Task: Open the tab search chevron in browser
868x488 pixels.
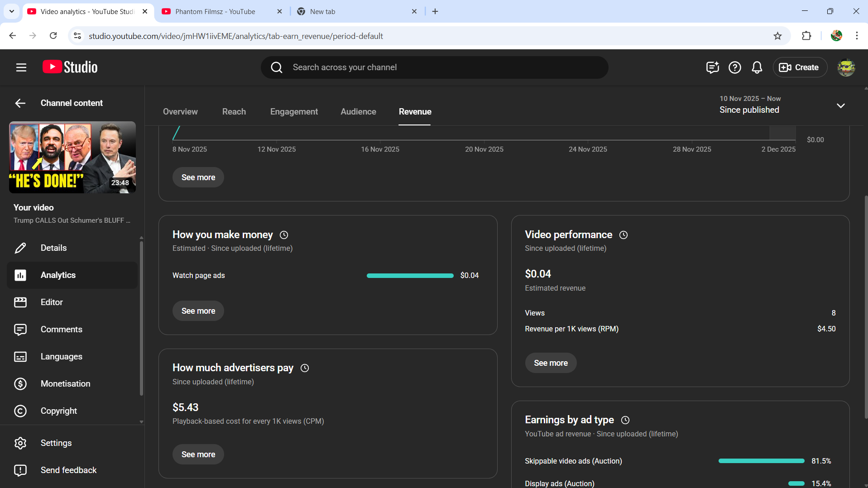Action: click(x=12, y=11)
